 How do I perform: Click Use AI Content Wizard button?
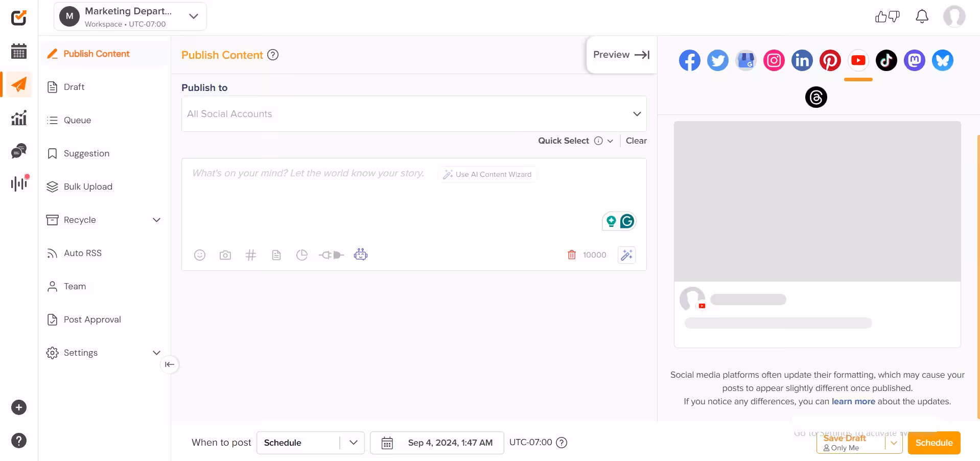[x=487, y=174]
